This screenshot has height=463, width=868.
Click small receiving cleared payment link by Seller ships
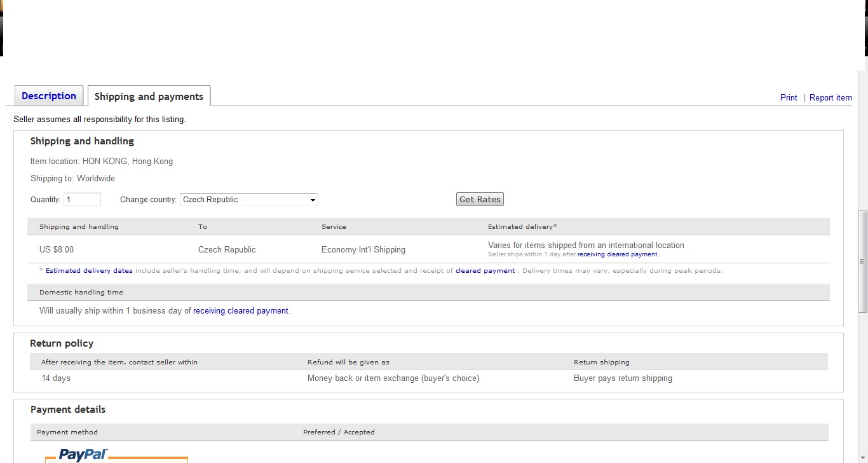[617, 254]
